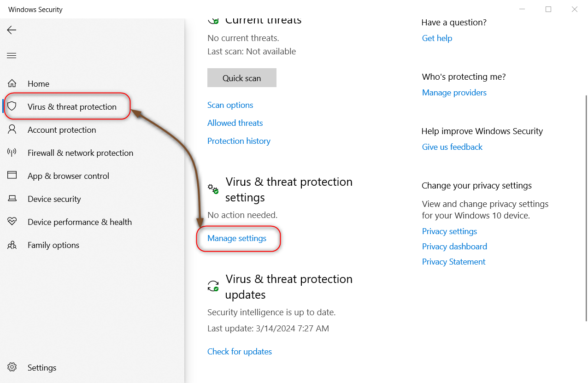The height and width of the screenshot is (383, 588).
Task: Open the hamburger navigation menu
Action: (12, 56)
